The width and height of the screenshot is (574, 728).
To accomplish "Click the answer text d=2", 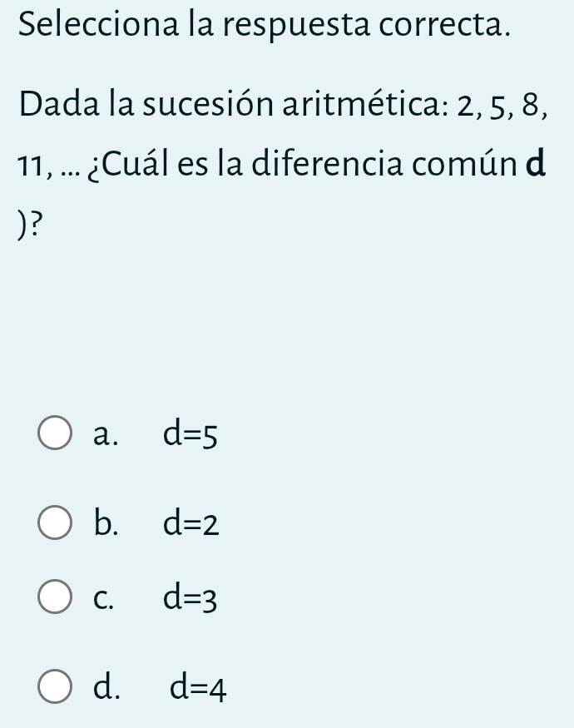I will pos(191,523).
